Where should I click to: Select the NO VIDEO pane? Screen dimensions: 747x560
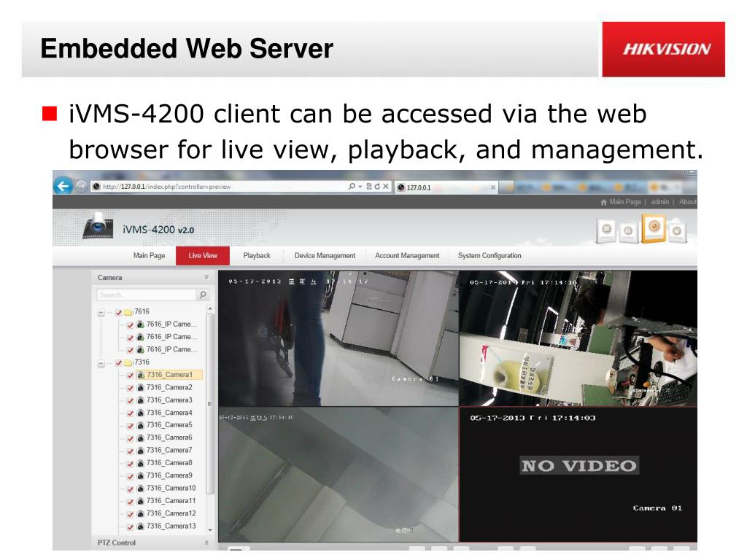[578, 474]
